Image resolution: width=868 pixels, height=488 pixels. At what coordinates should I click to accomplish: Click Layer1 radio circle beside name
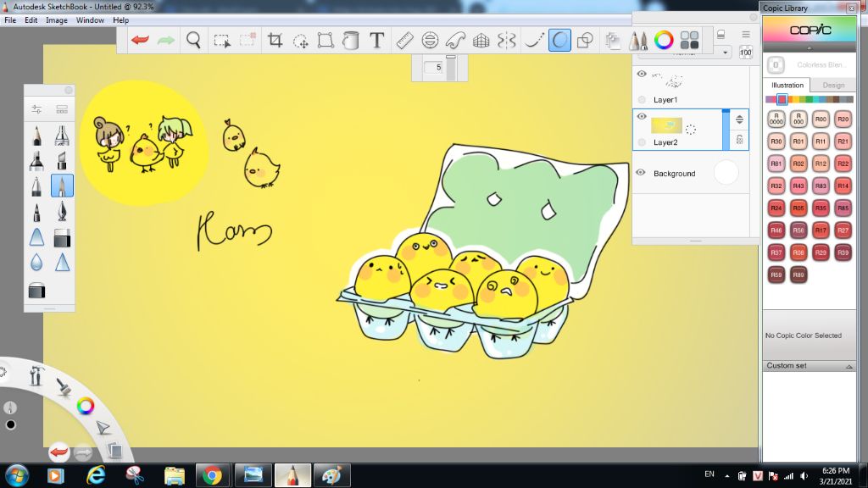642,100
